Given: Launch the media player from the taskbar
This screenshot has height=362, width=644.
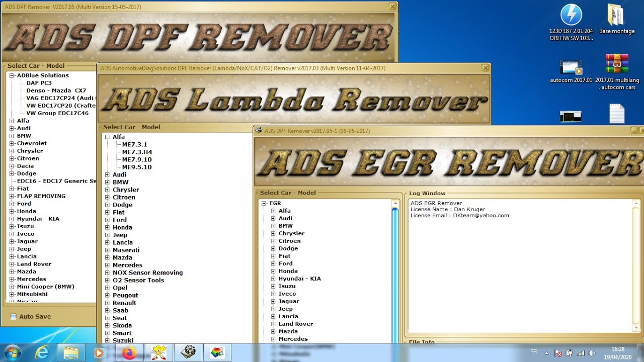Looking at the screenshot, I should 100,352.
